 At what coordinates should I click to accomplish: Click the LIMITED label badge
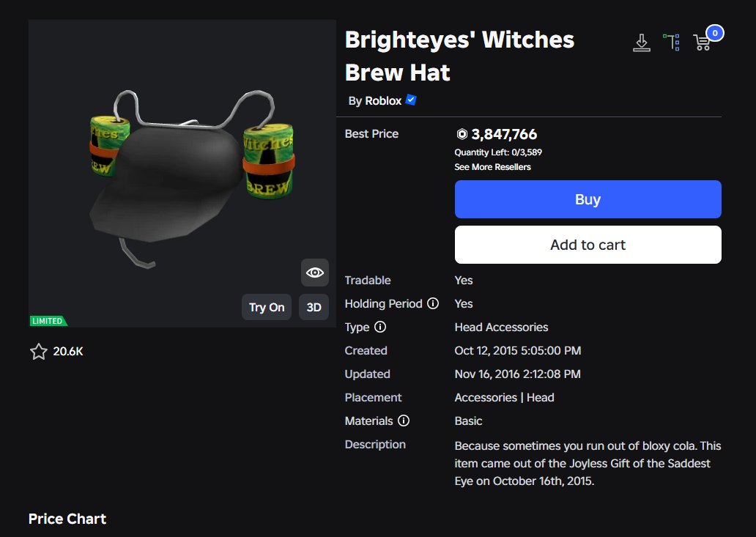48,321
